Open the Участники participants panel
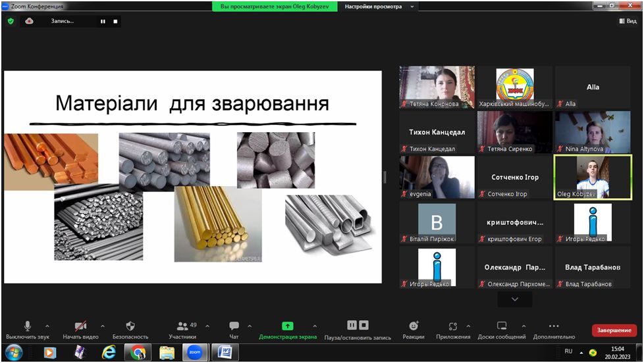644x363 pixels. (182, 330)
